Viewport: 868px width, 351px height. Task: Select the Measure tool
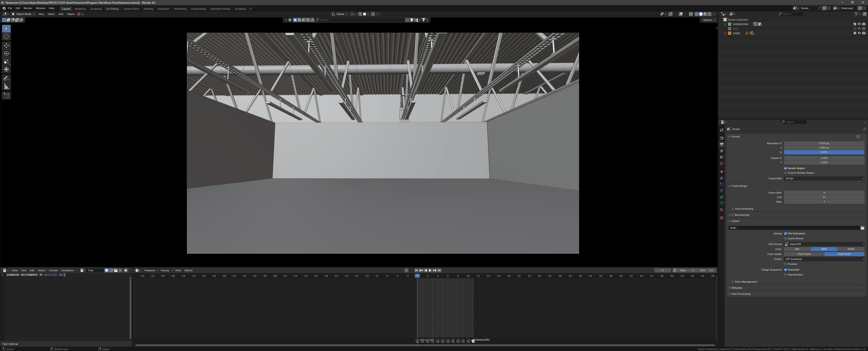point(6,87)
